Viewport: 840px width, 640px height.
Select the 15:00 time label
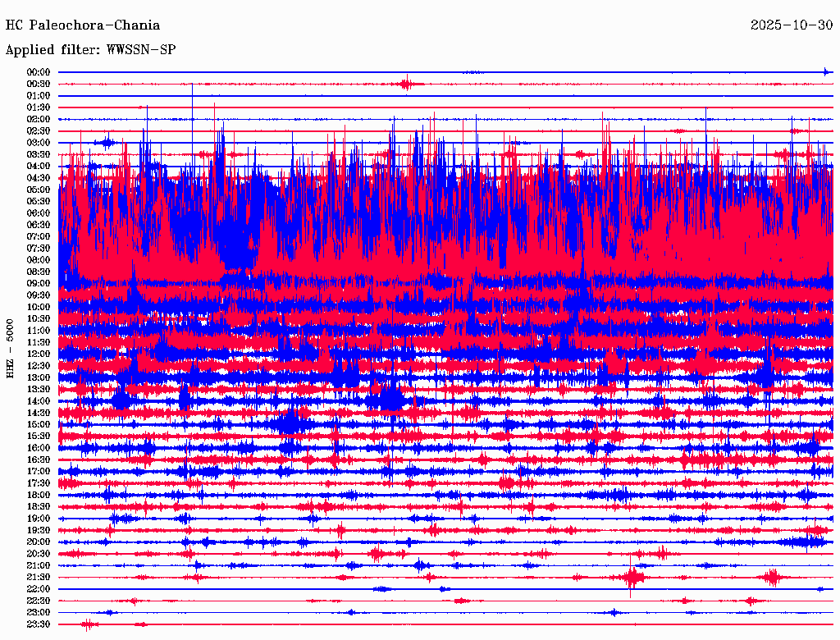[39, 425]
